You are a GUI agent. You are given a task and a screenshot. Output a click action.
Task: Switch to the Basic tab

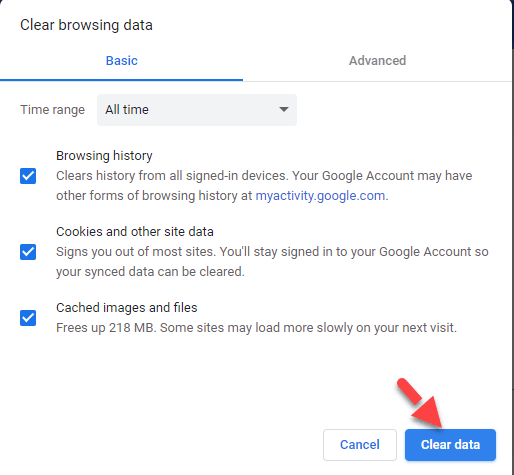tap(121, 61)
